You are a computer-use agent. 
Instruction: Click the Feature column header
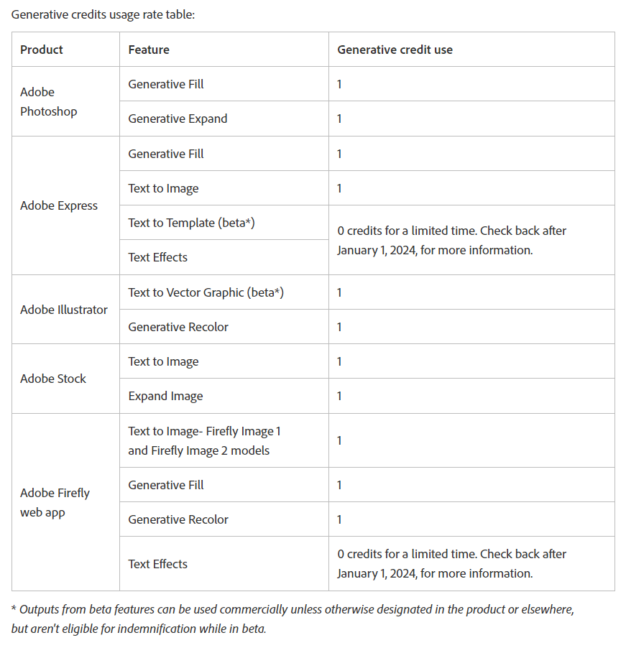click(x=149, y=49)
